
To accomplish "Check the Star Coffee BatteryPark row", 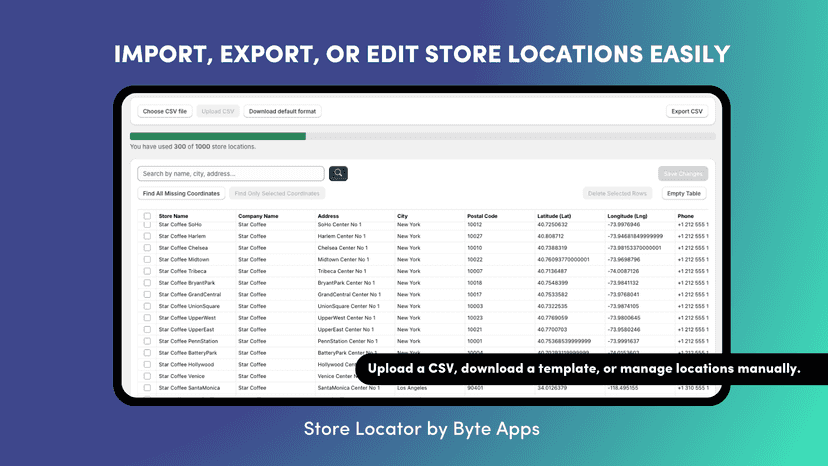I will click(x=147, y=352).
